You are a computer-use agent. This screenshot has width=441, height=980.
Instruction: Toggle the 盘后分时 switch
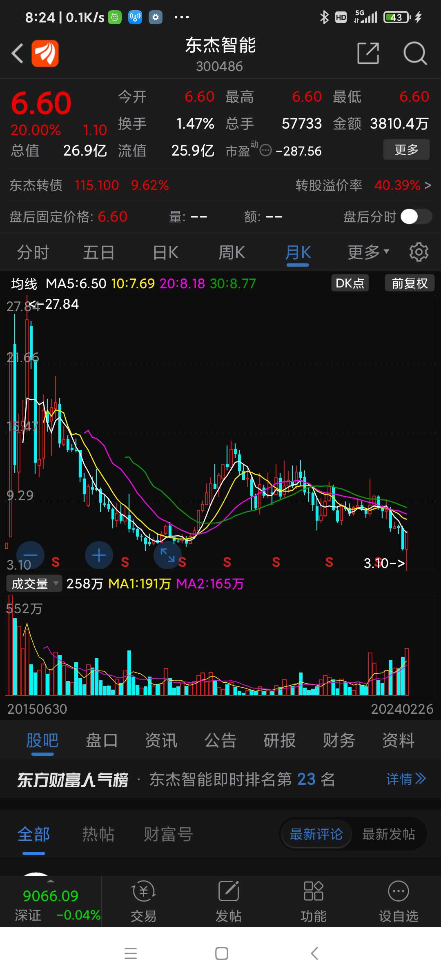[x=416, y=216]
